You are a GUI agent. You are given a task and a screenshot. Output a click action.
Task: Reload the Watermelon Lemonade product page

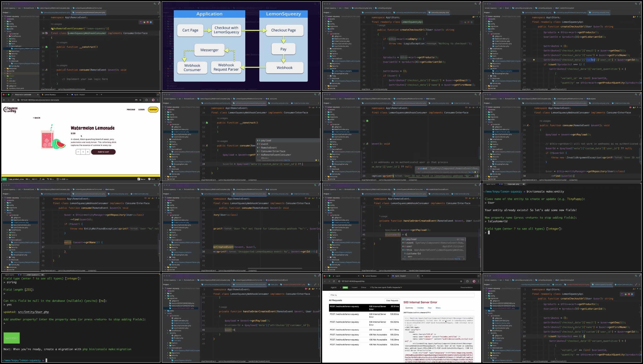13,100
